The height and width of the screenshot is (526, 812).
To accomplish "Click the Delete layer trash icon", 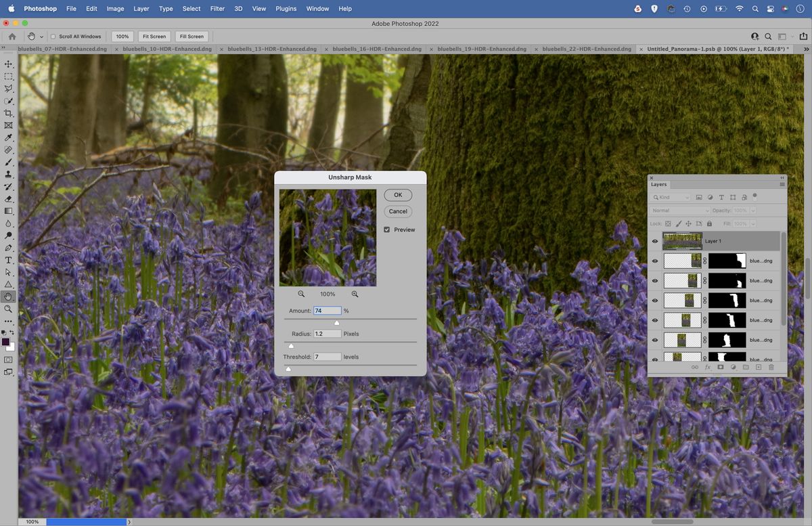I will 771,367.
